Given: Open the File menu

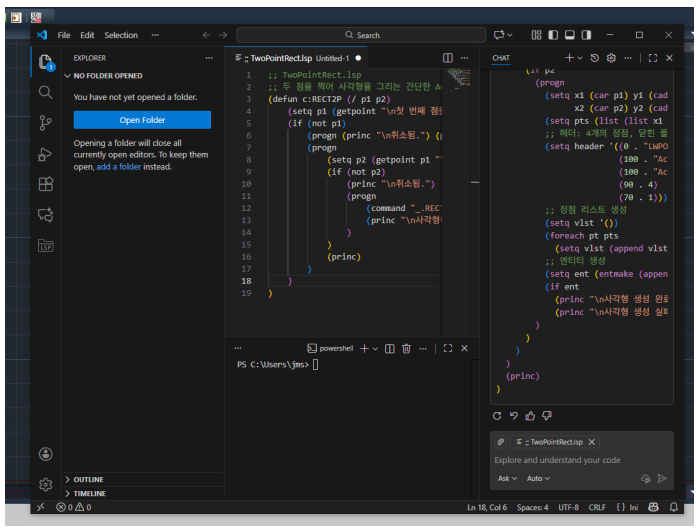Looking at the screenshot, I should point(64,35).
